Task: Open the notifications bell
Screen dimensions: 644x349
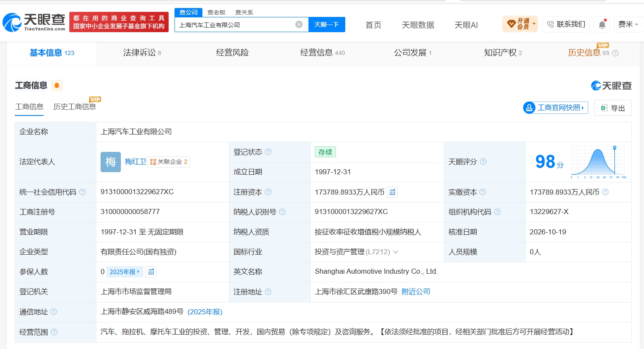Action: (x=602, y=25)
